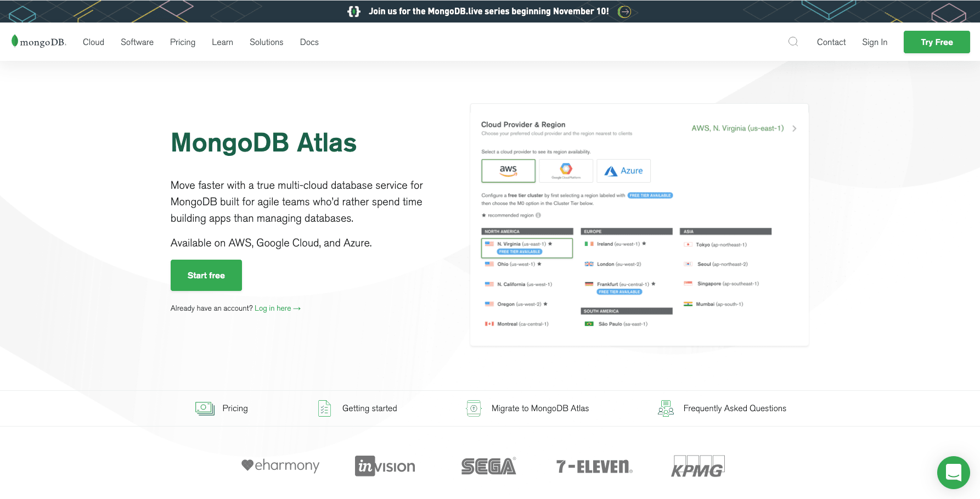The width and height of the screenshot is (980, 499).
Task: Open the Solutions menu
Action: click(x=266, y=42)
